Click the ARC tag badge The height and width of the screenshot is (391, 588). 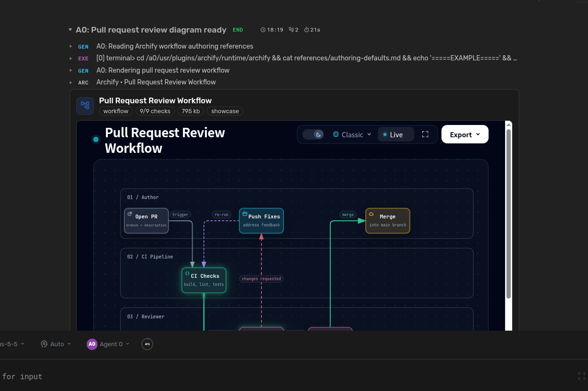[x=83, y=83]
